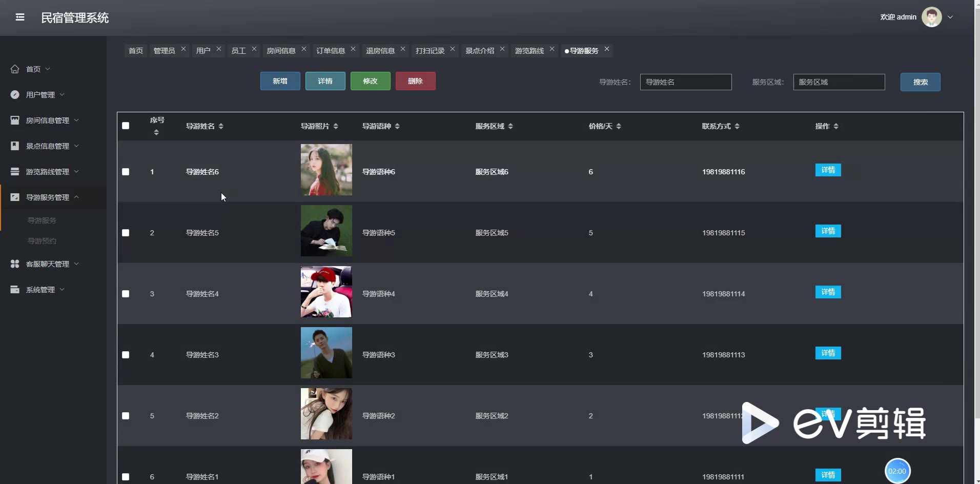Check the row for 导游姓名4

point(126,294)
